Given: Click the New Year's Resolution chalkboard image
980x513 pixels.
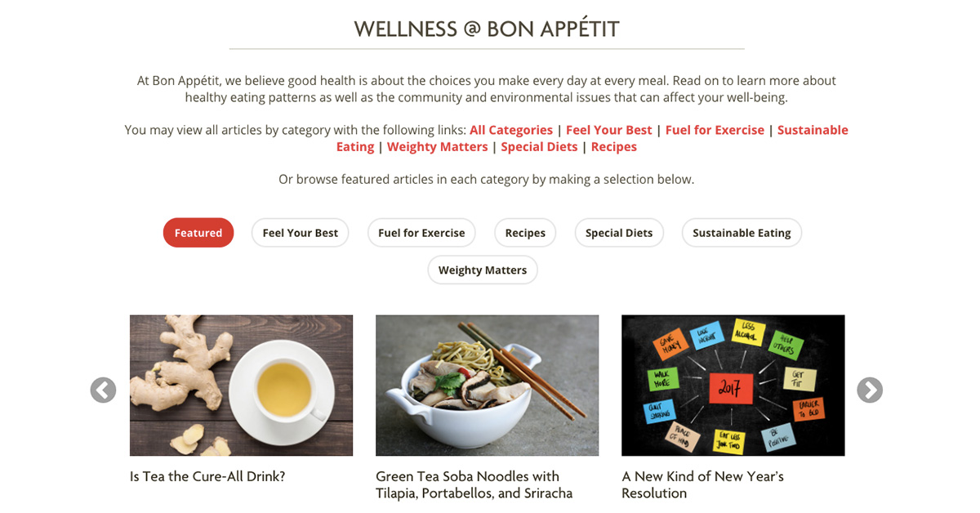Looking at the screenshot, I should pyautogui.click(x=733, y=385).
